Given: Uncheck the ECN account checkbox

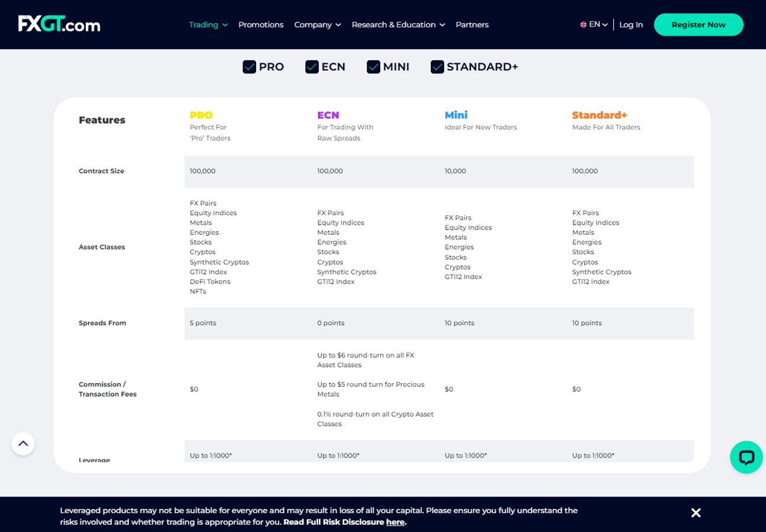Looking at the screenshot, I should [312, 67].
